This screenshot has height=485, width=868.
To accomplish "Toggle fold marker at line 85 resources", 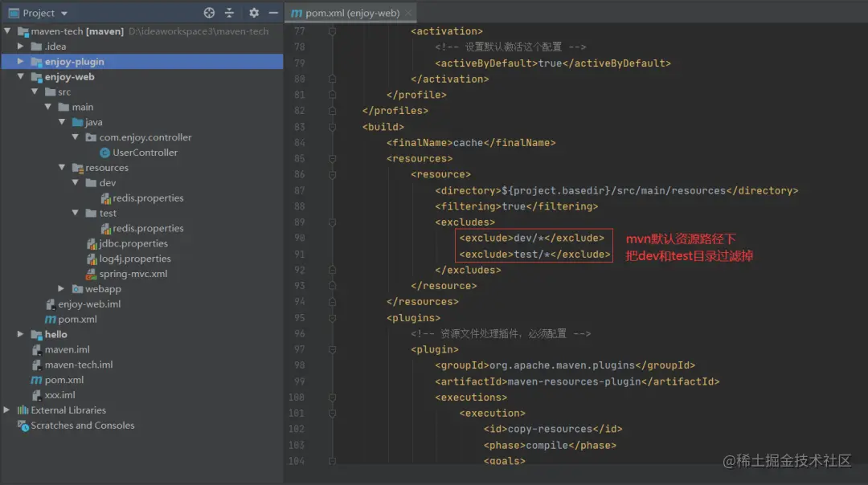I will [x=332, y=159].
